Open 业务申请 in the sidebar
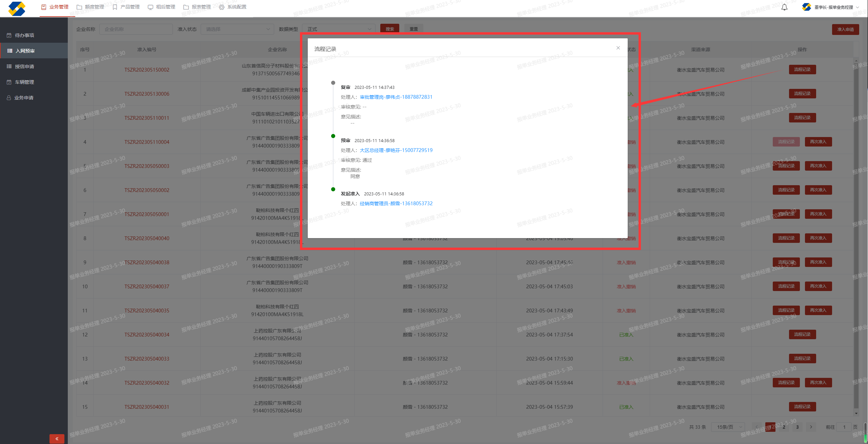Image resolution: width=868 pixels, height=444 pixels. tap(24, 98)
